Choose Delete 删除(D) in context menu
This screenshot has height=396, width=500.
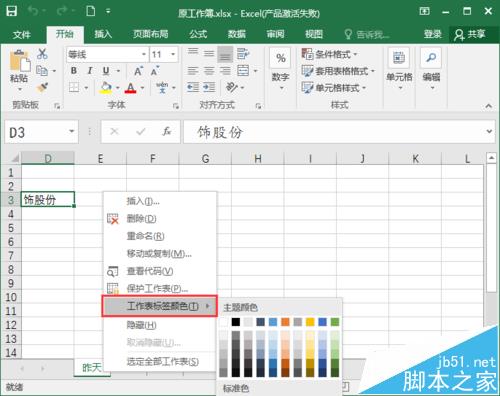(160, 219)
